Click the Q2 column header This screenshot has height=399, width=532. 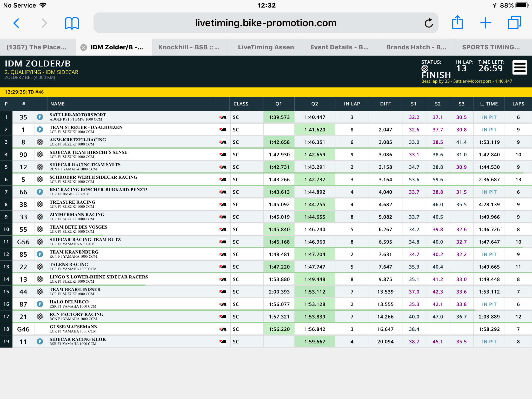tap(315, 104)
